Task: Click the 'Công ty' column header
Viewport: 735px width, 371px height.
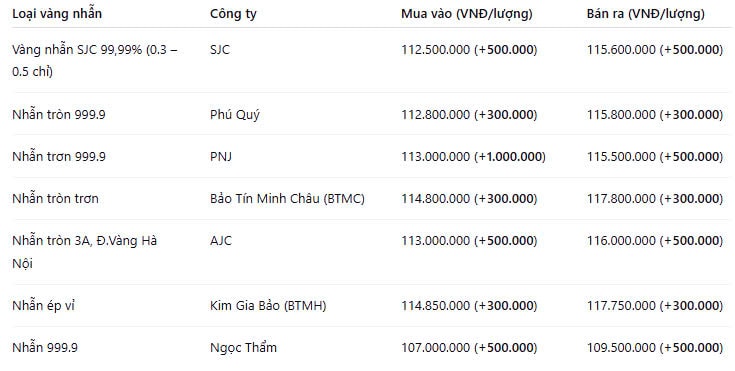Action: coord(233,14)
